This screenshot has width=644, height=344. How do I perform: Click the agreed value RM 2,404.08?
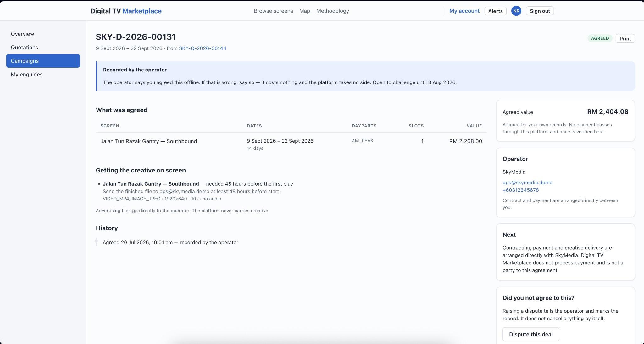pos(608,112)
